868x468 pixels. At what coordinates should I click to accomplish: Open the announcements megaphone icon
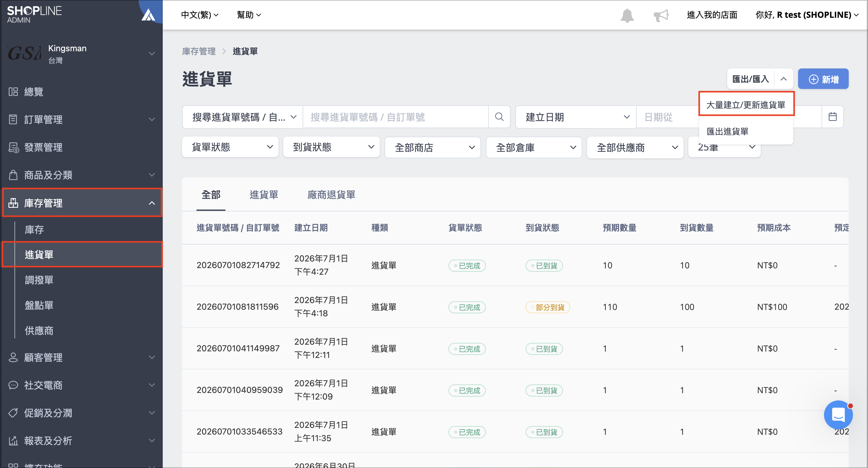[x=661, y=15]
